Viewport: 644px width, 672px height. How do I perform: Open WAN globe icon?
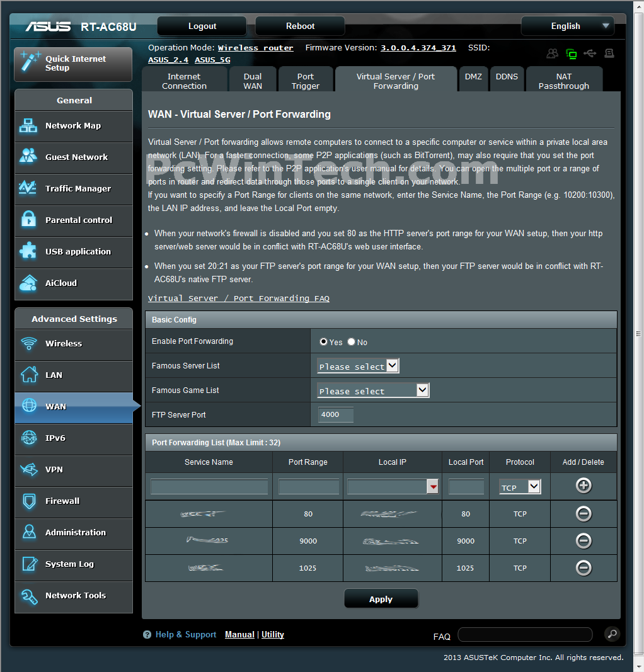tap(29, 405)
